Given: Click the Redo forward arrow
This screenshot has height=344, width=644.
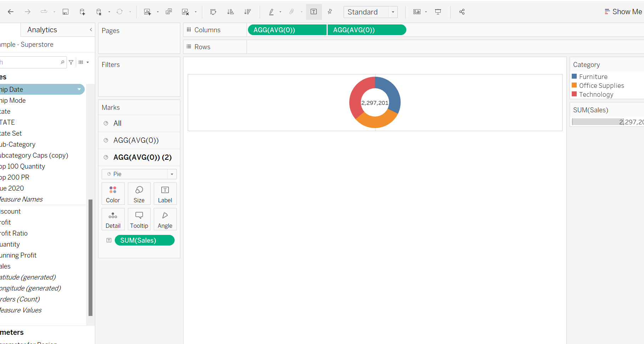Looking at the screenshot, I should [28, 12].
